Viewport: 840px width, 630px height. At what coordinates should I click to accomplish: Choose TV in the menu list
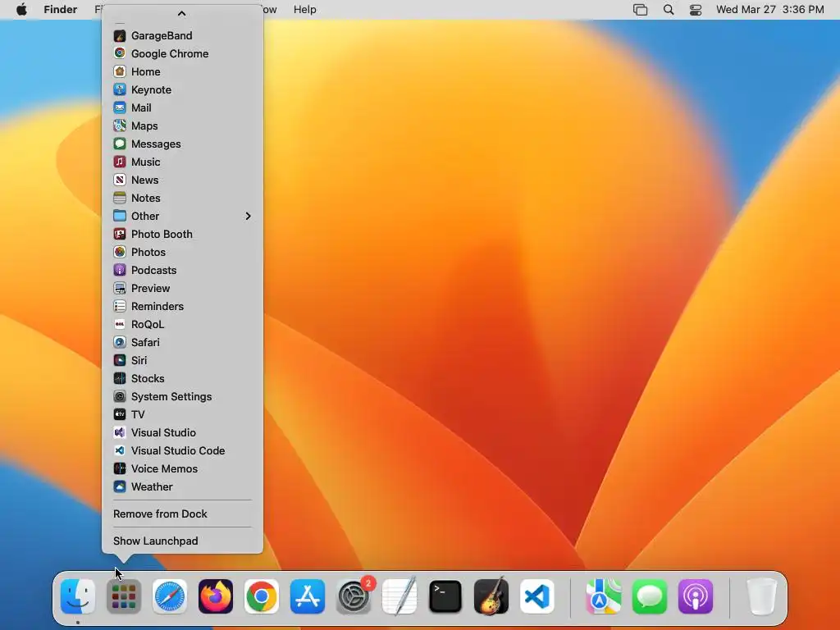pos(182,414)
